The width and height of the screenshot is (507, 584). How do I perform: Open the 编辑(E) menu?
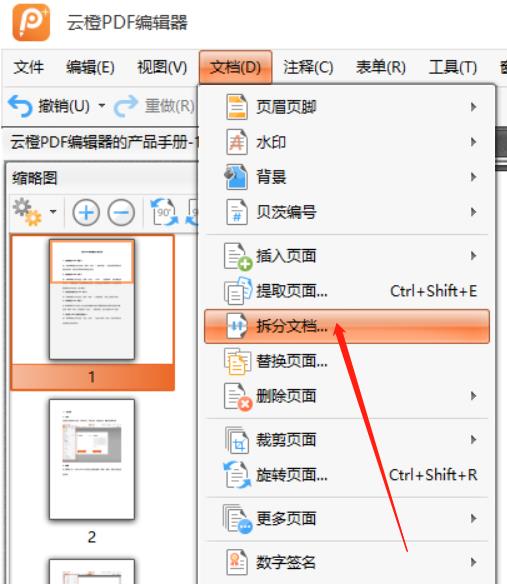click(x=90, y=67)
